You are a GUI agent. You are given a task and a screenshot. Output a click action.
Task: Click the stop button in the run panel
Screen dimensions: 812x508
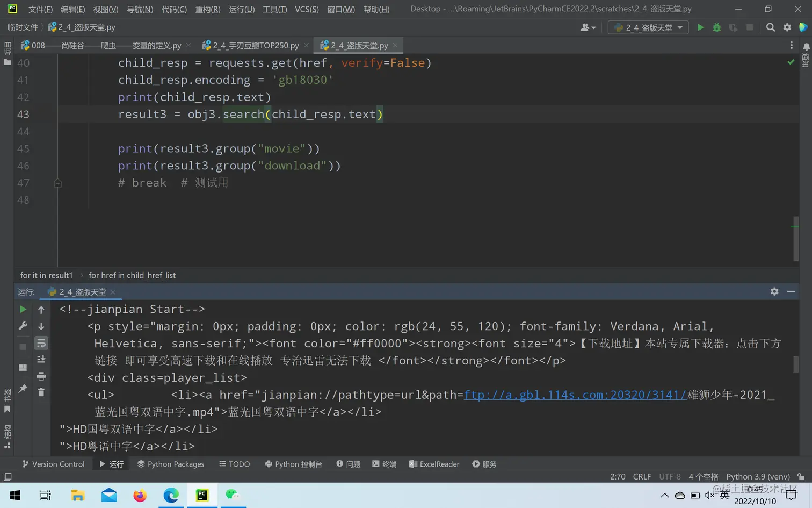(23, 347)
